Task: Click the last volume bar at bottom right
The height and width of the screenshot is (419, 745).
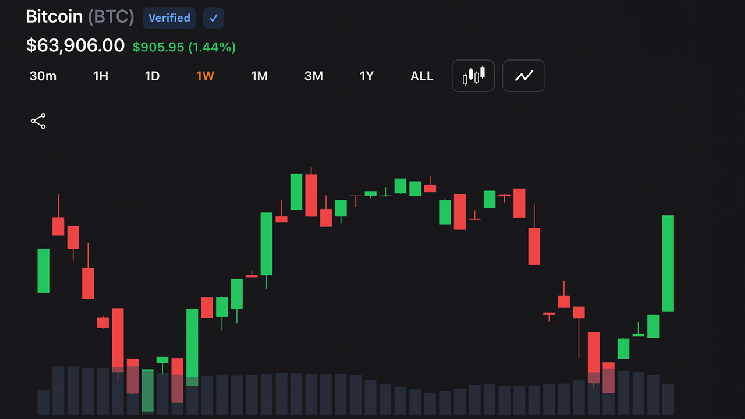Action: (x=668, y=399)
